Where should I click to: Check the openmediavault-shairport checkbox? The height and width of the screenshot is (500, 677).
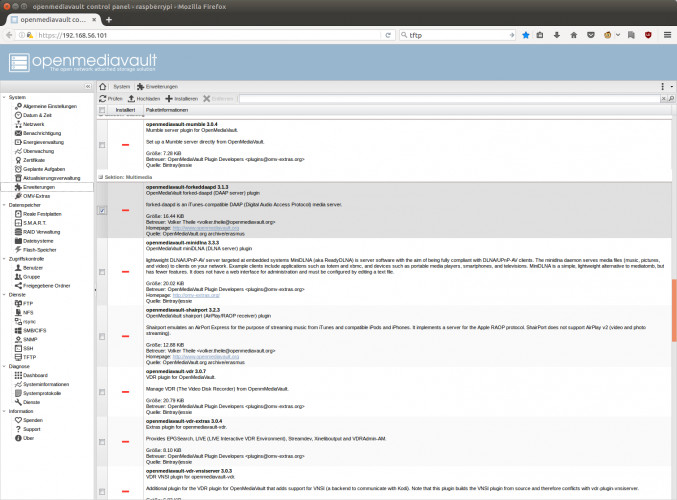tap(102, 336)
